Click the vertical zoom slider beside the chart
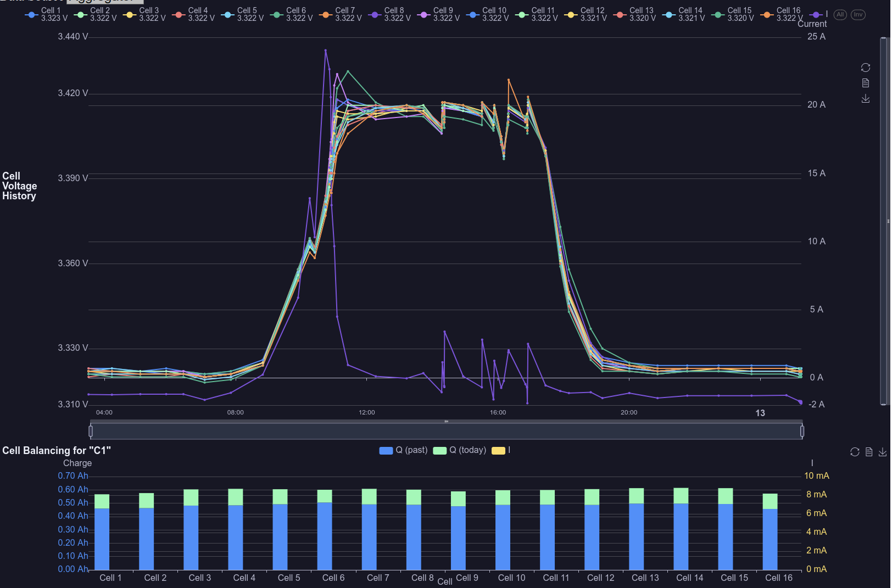This screenshot has height=588, width=892. (x=884, y=221)
